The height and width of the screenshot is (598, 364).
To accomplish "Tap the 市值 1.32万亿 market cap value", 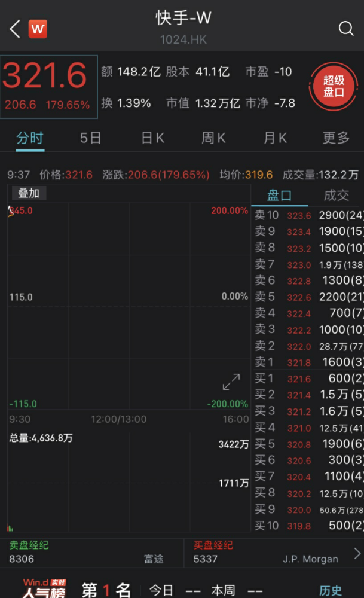I will [x=203, y=103].
